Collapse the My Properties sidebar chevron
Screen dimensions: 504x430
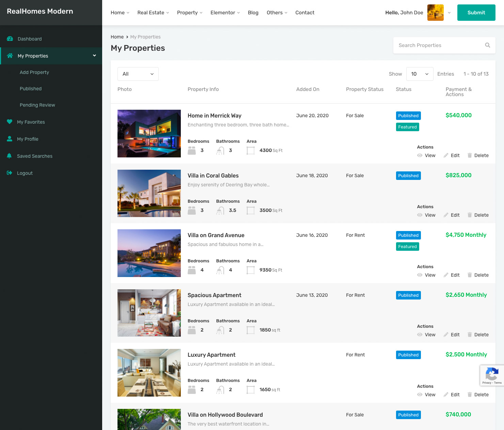pos(94,56)
